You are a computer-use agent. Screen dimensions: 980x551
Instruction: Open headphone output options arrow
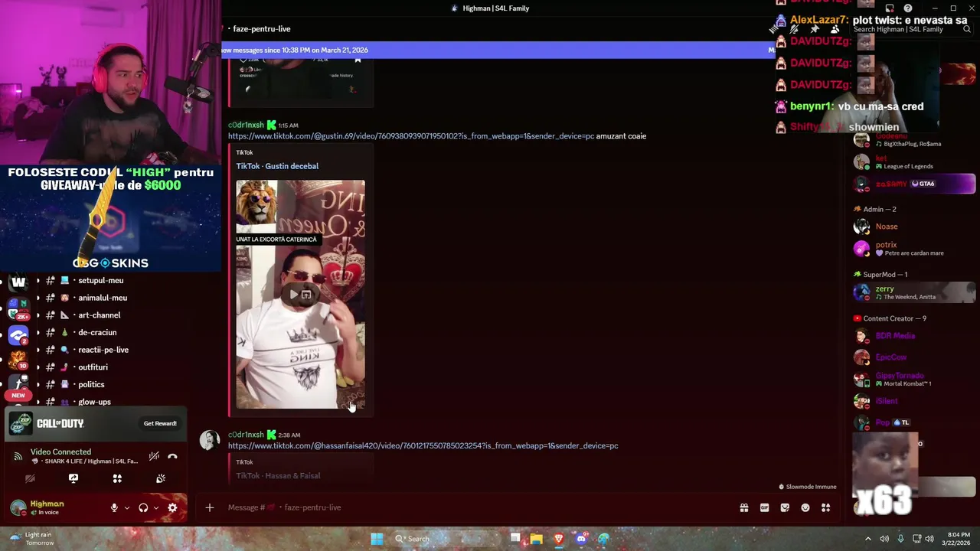(x=155, y=507)
